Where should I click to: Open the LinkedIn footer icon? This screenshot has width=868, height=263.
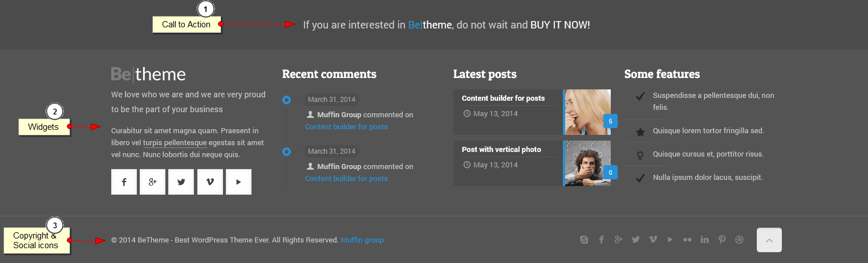705,240
